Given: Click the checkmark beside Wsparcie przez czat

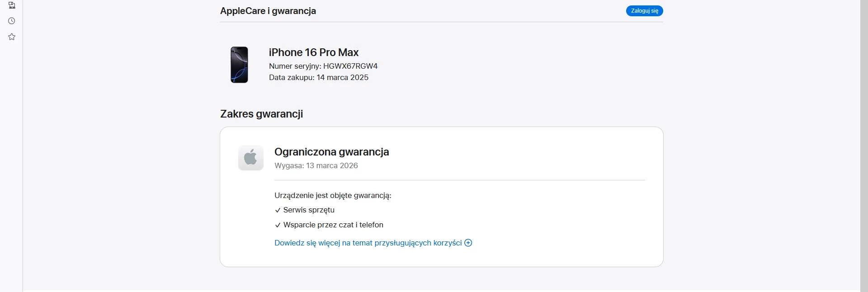Looking at the screenshot, I should 277,225.
